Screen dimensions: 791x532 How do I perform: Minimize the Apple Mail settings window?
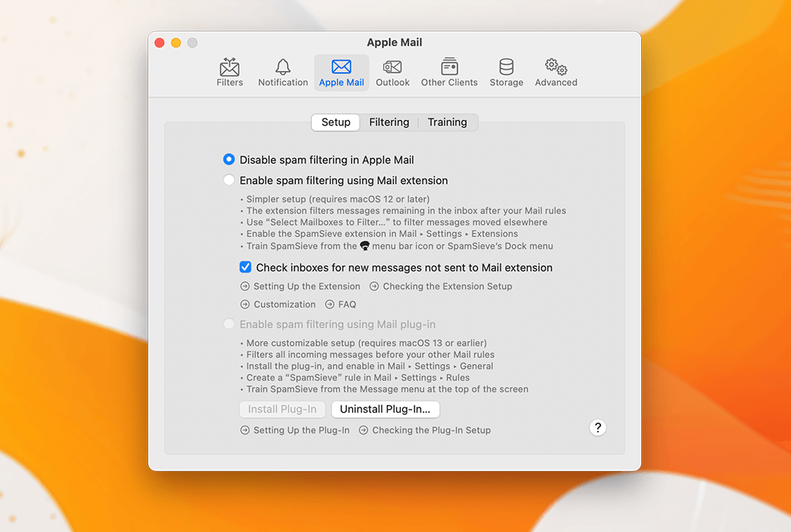click(x=176, y=43)
